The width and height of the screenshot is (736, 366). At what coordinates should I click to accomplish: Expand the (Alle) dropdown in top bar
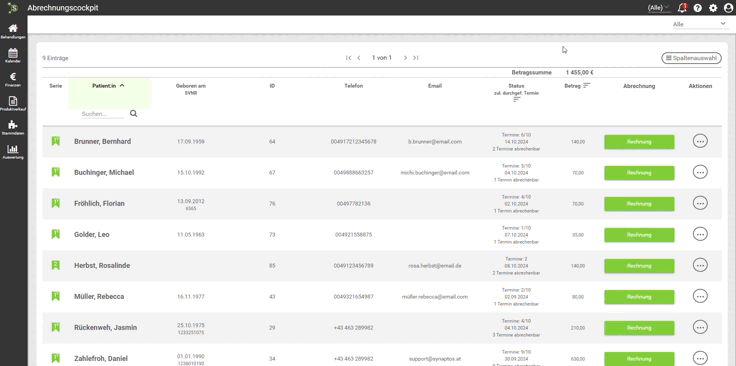click(x=659, y=8)
